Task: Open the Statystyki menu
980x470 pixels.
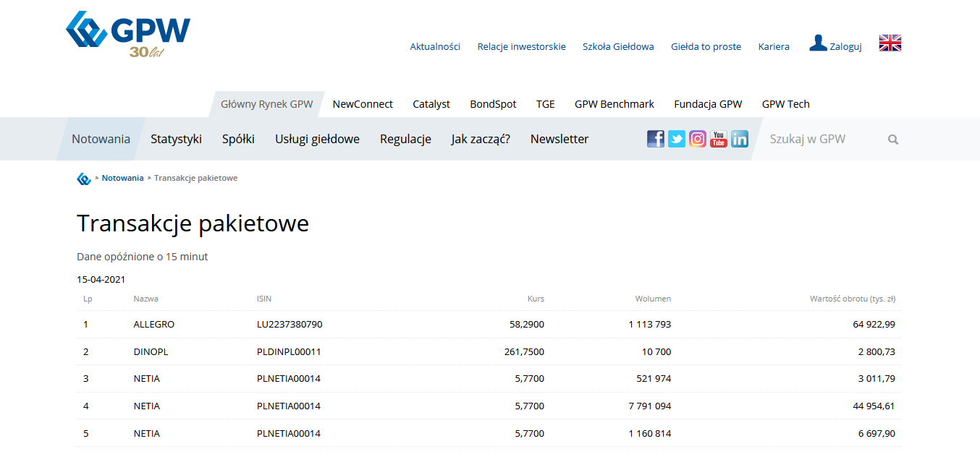Action: pos(176,139)
